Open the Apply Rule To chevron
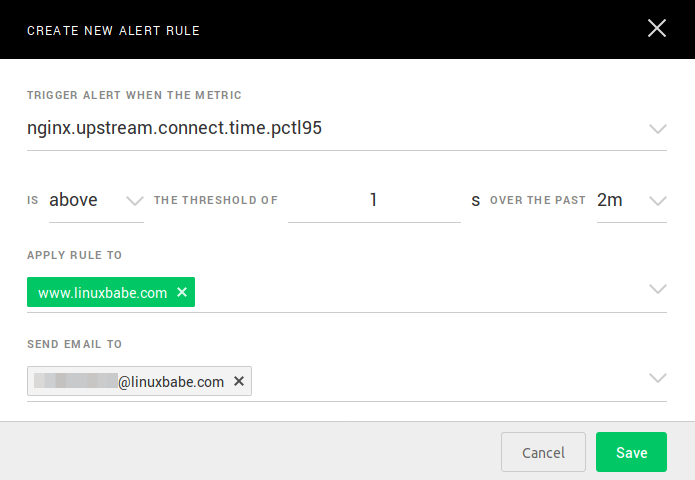695x480 pixels. (657, 290)
